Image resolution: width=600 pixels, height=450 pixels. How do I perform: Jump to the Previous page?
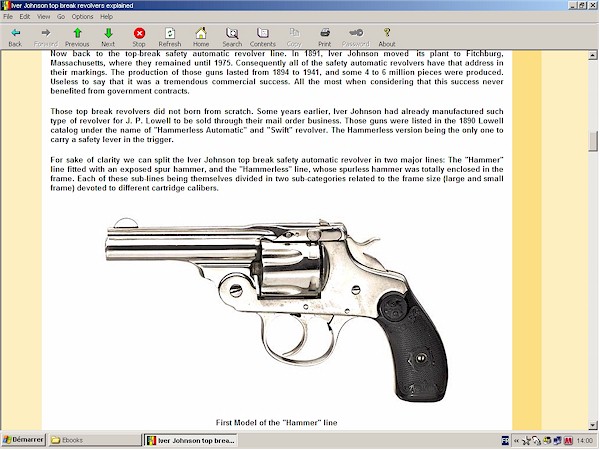(x=77, y=37)
